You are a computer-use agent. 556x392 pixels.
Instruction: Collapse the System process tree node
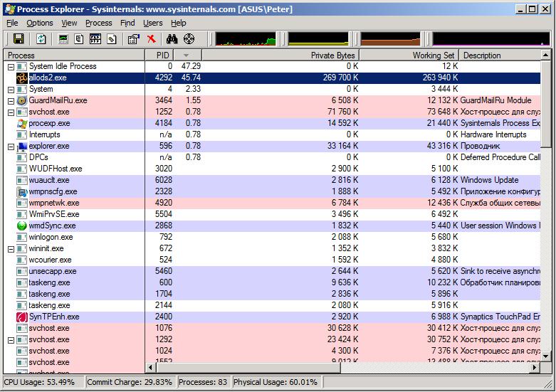pyautogui.click(x=11, y=90)
